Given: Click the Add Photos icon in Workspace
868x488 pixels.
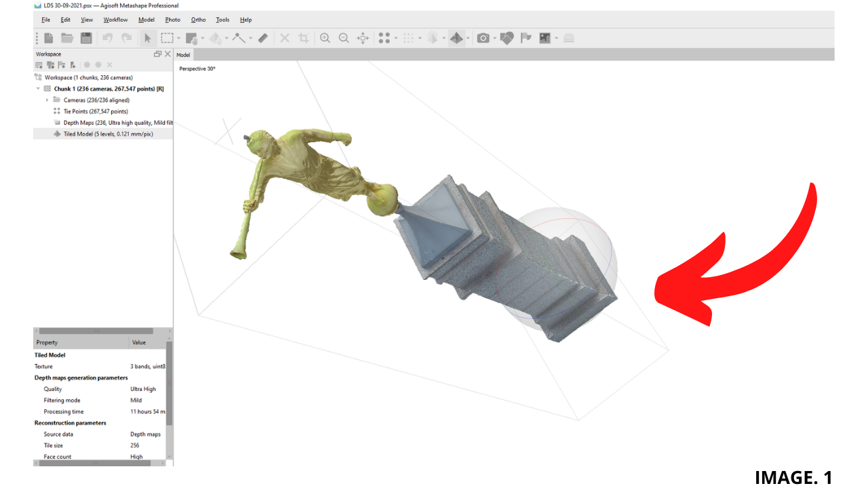Looking at the screenshot, I should click(50, 65).
